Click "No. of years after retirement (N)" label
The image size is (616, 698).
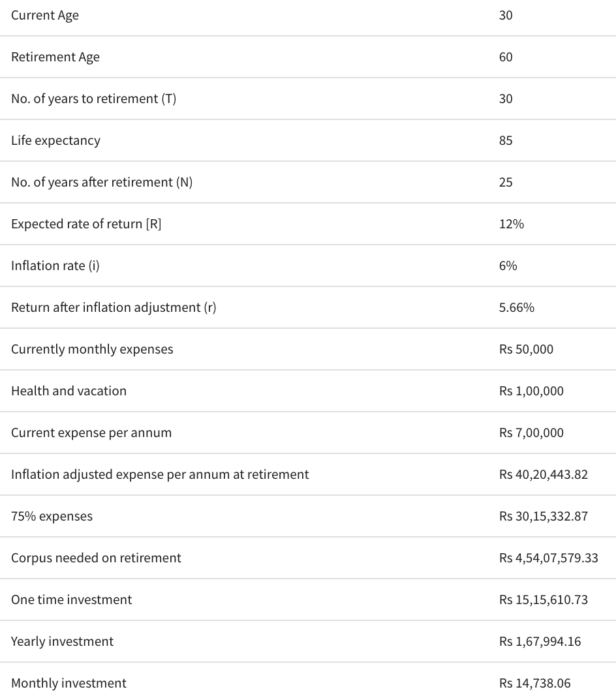pyautogui.click(x=102, y=183)
